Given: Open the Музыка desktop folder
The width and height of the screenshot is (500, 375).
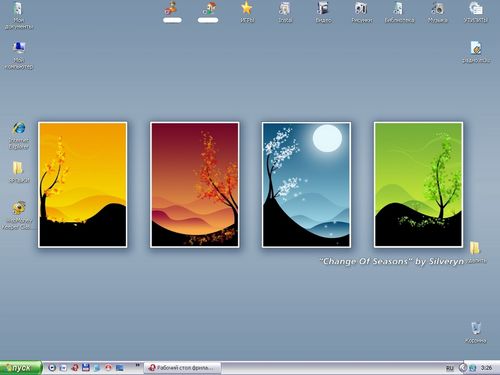Looking at the screenshot, I should tap(438, 12).
